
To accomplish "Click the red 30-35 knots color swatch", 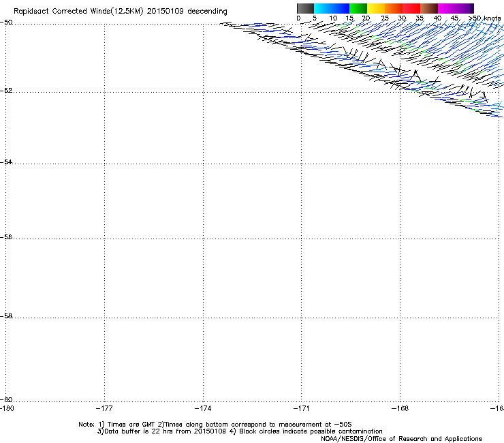I will point(411,8).
